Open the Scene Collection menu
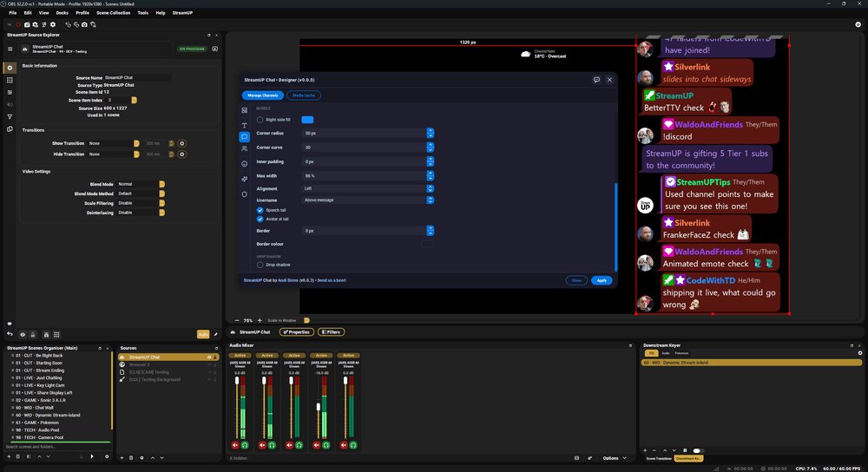Image resolution: width=868 pixels, height=472 pixels. click(x=113, y=13)
